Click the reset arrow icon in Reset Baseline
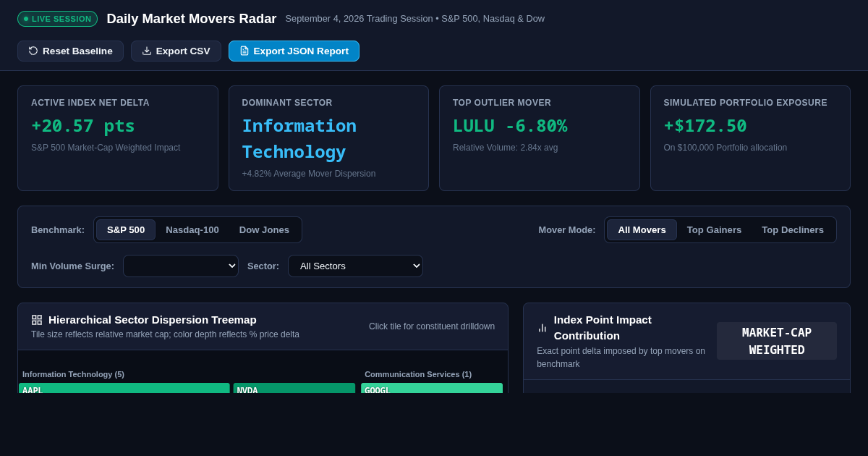 tap(33, 51)
